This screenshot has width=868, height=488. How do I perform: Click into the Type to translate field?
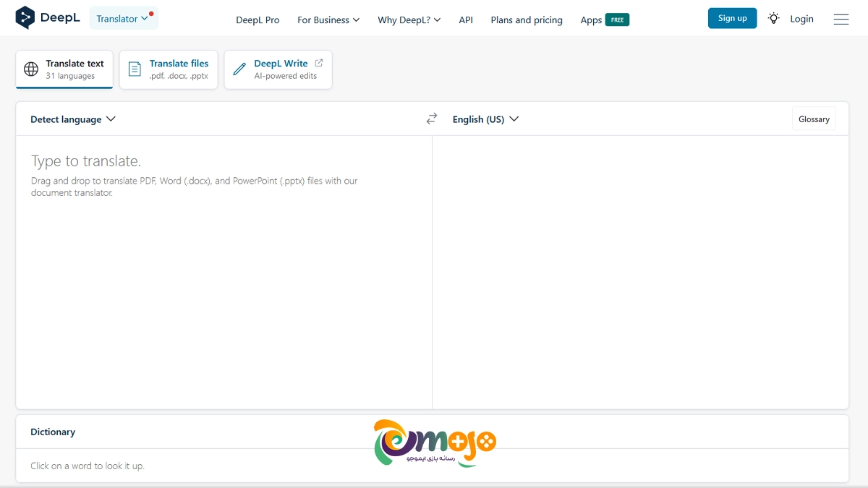(x=224, y=272)
